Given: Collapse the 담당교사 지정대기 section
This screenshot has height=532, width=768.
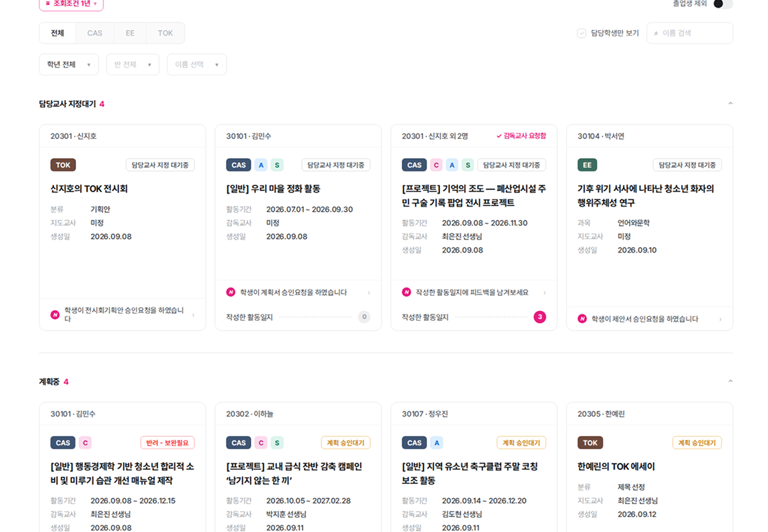Looking at the screenshot, I should click(730, 103).
